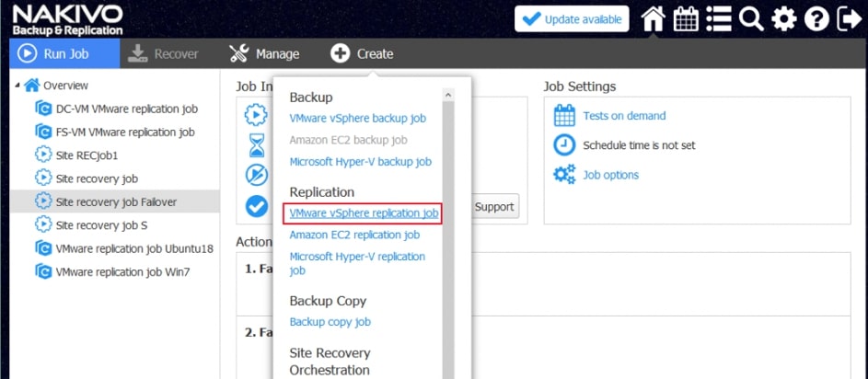The image size is (868, 379).
Task: Click the disabled Amazon EC2 backup job
Action: click(x=348, y=140)
